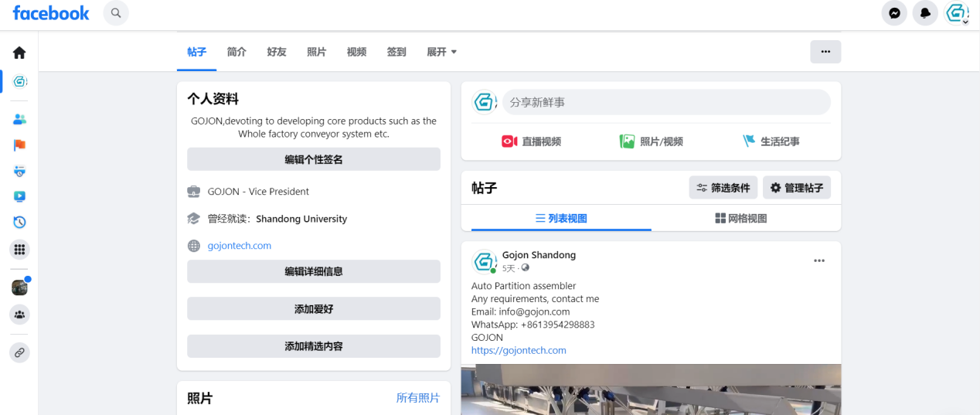Viewport: 980px width, 415px height.
Task: Open the conveyor image in the post
Action: click(x=651, y=389)
